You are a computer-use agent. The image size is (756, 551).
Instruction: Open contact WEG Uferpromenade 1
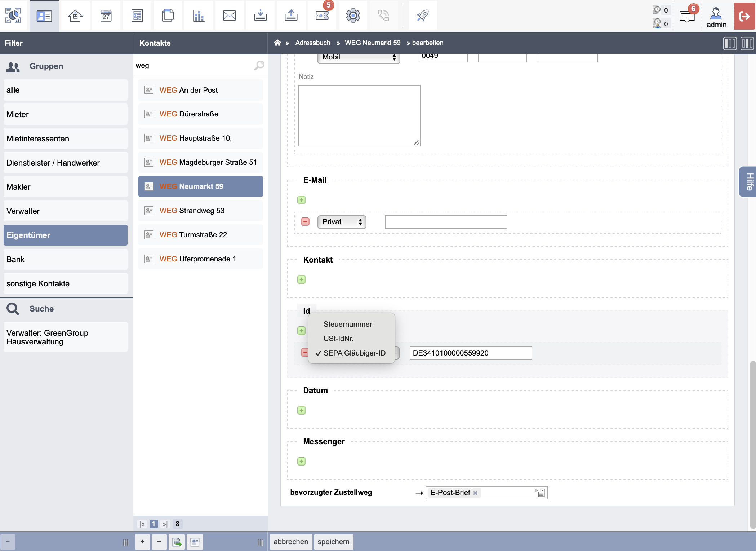201,259
